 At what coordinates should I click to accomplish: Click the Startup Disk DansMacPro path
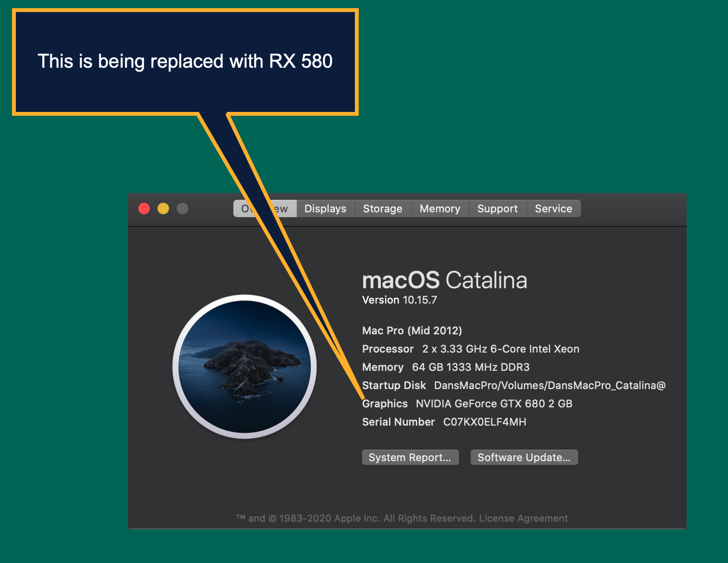pyautogui.click(x=550, y=385)
